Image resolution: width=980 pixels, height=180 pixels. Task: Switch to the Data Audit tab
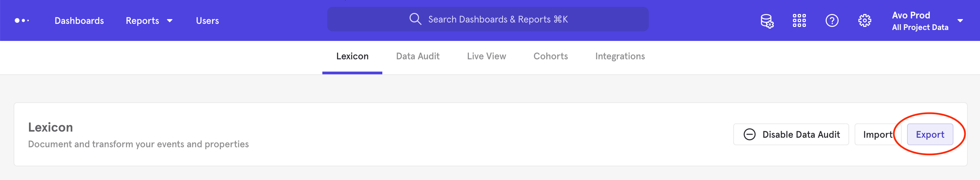417,56
